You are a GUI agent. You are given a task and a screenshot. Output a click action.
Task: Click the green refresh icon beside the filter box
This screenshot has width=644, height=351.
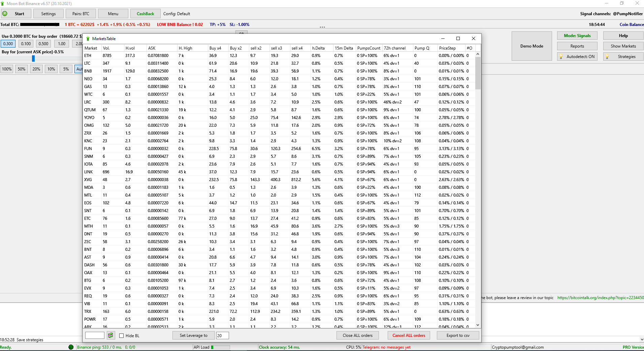point(110,335)
